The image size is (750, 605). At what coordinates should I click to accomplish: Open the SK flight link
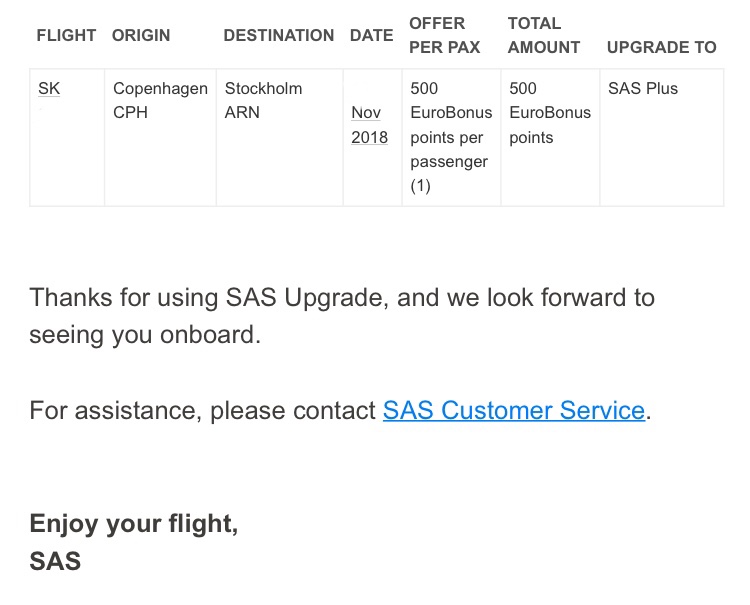tap(49, 89)
